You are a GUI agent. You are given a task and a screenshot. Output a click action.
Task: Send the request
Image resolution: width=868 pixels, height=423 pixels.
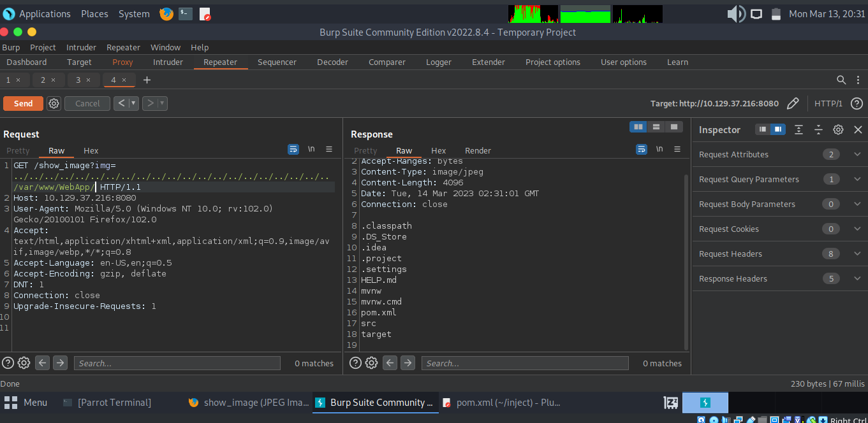point(23,103)
